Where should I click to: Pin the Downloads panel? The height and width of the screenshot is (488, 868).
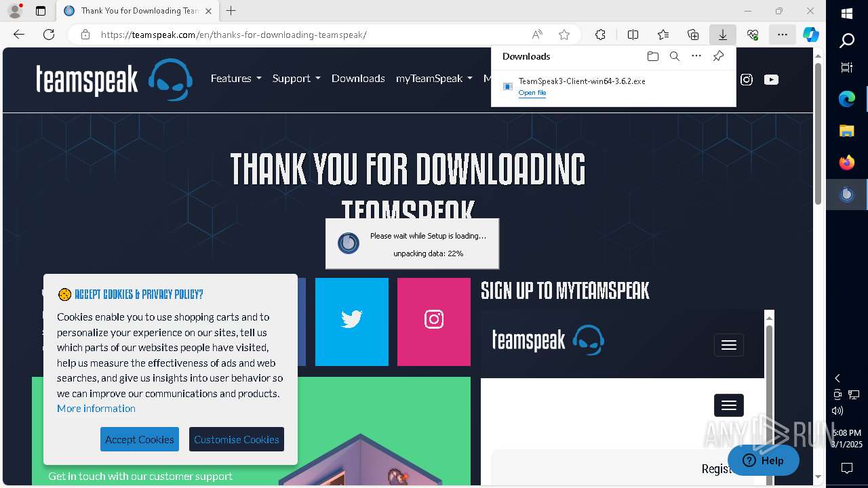coord(718,56)
